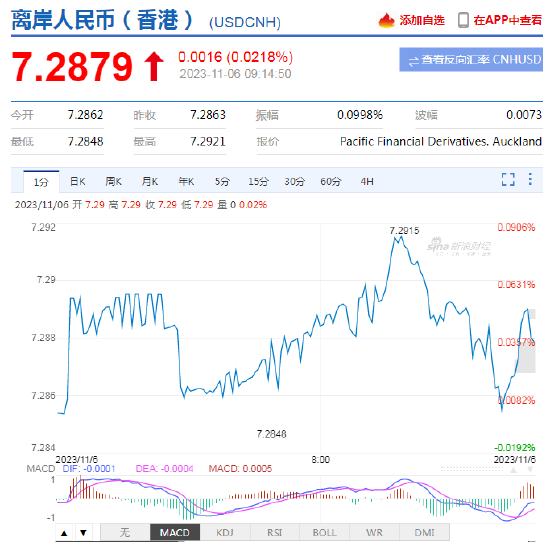Click the flame icon beside 添加自选
The image size is (550, 542).
386,20
